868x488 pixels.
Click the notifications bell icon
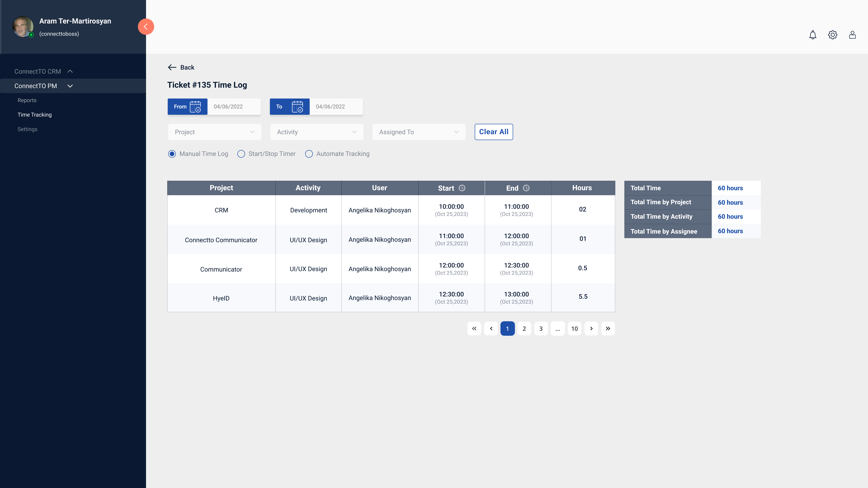[812, 35]
